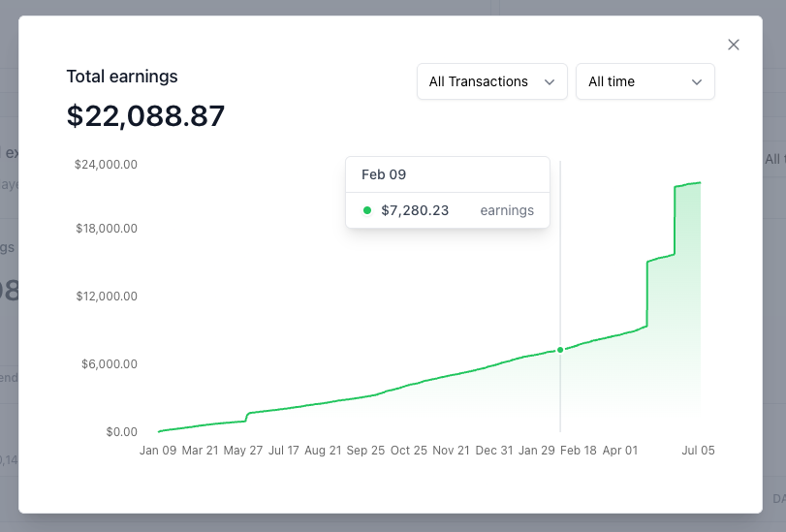Click the green dot in the tooltip

[x=367, y=210]
